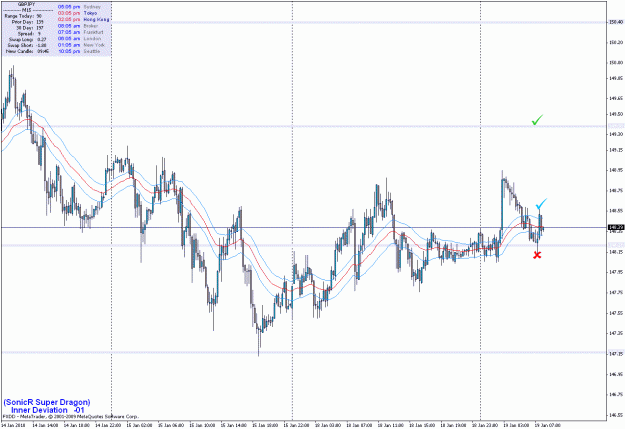Click the MetaQuotes Software Corp. copyright text
Viewport: 625px width, 429px height.
point(71,416)
